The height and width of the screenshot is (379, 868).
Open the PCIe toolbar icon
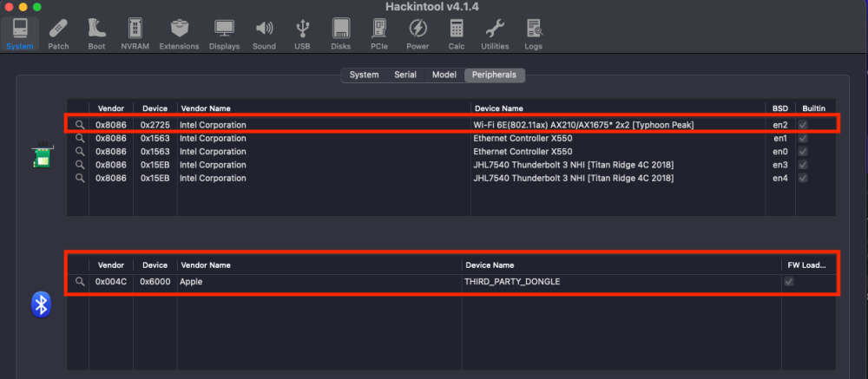pyautogui.click(x=378, y=35)
